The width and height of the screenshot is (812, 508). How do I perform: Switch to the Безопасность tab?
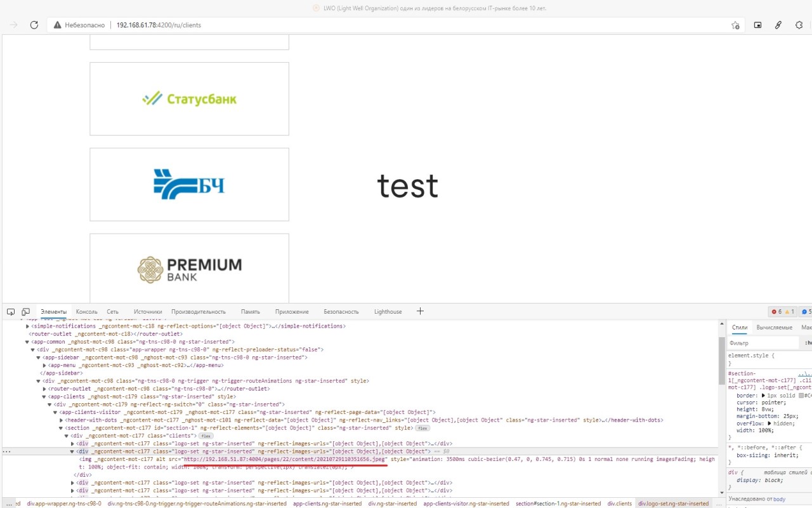[341, 312]
